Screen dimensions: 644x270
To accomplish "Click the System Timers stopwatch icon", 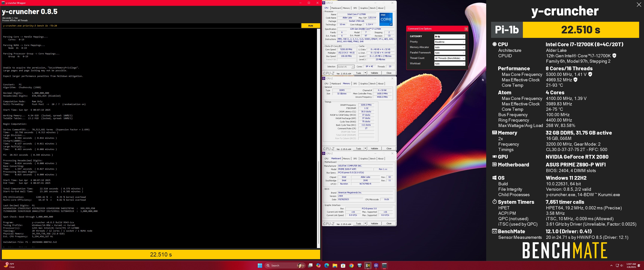I will [x=494, y=202].
